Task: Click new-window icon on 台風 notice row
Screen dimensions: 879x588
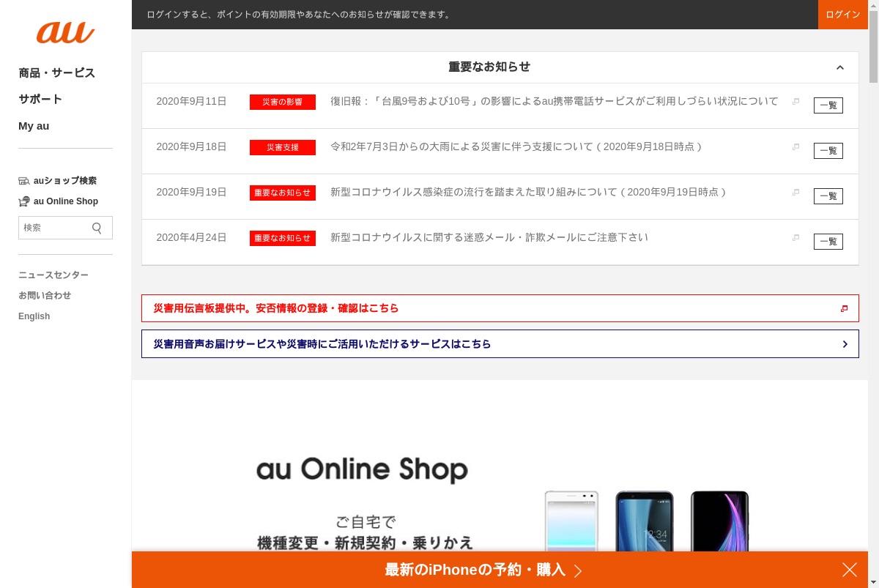Action: pyautogui.click(x=795, y=101)
